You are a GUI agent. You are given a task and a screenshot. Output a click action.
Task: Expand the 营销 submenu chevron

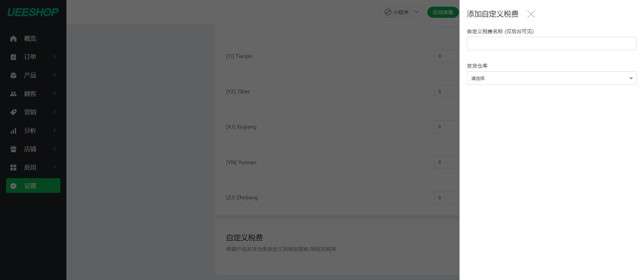tap(54, 112)
